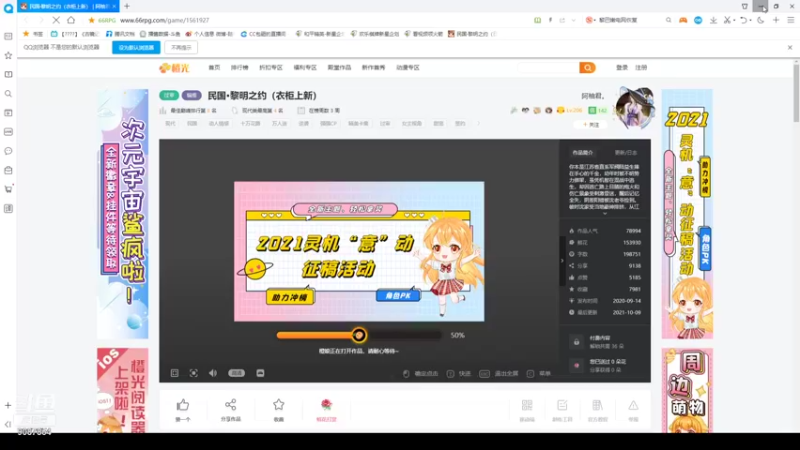
Task: Click the sidebar add plus icon
Action: pos(8,406)
